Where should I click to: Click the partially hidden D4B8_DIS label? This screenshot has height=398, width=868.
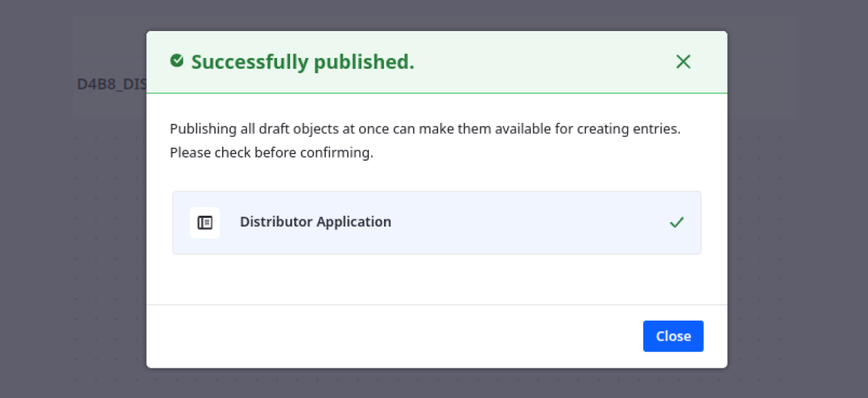click(111, 85)
